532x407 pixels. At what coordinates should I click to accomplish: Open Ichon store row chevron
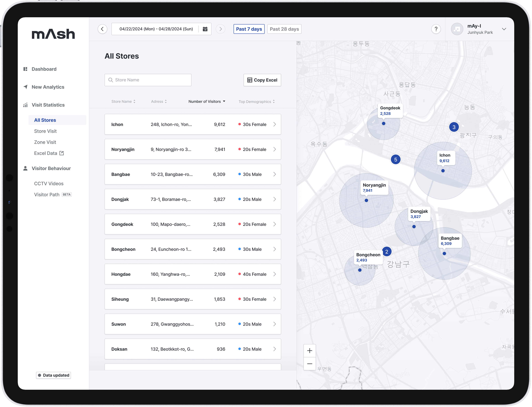(x=275, y=124)
